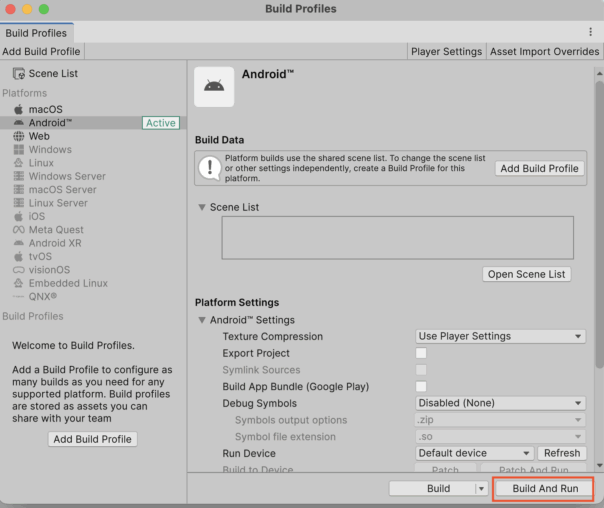Enable the Export Project checkbox

[x=421, y=353]
